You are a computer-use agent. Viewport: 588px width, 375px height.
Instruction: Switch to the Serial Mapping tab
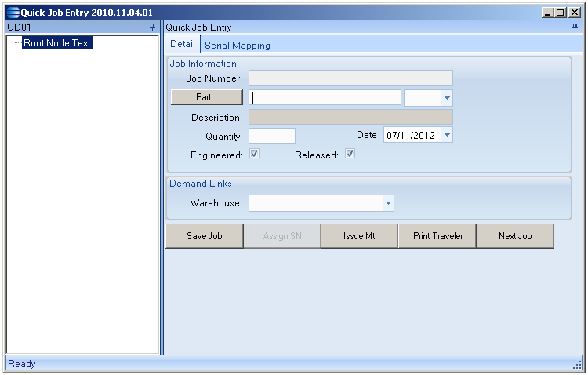coord(238,46)
